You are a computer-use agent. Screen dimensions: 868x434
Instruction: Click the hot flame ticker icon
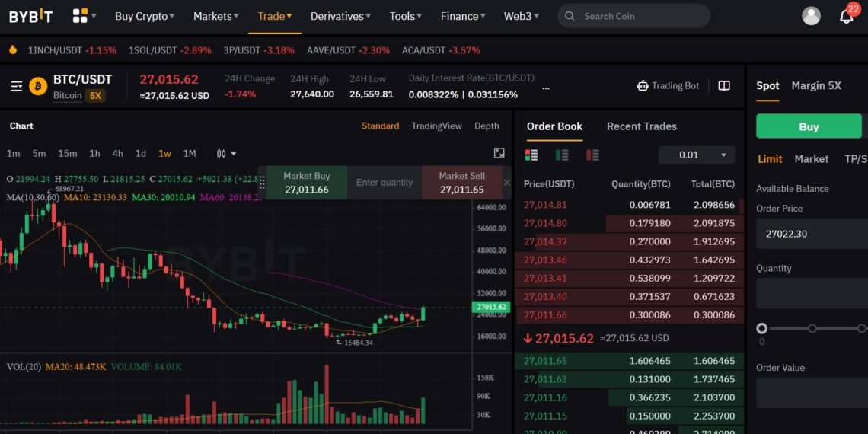tap(13, 49)
